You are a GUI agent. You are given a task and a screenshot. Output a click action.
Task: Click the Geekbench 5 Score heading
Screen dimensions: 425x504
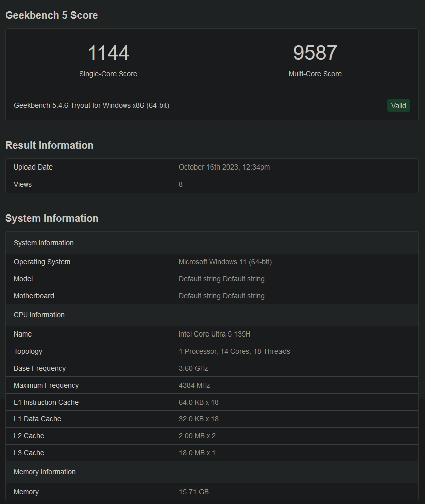[x=52, y=15]
